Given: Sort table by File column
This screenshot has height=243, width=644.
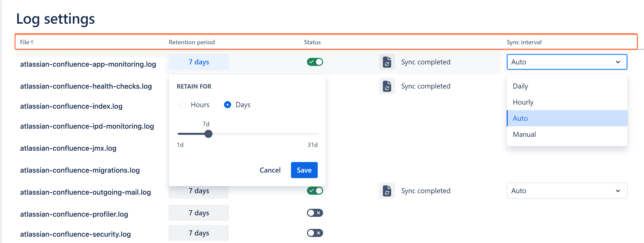Looking at the screenshot, I should point(27,42).
